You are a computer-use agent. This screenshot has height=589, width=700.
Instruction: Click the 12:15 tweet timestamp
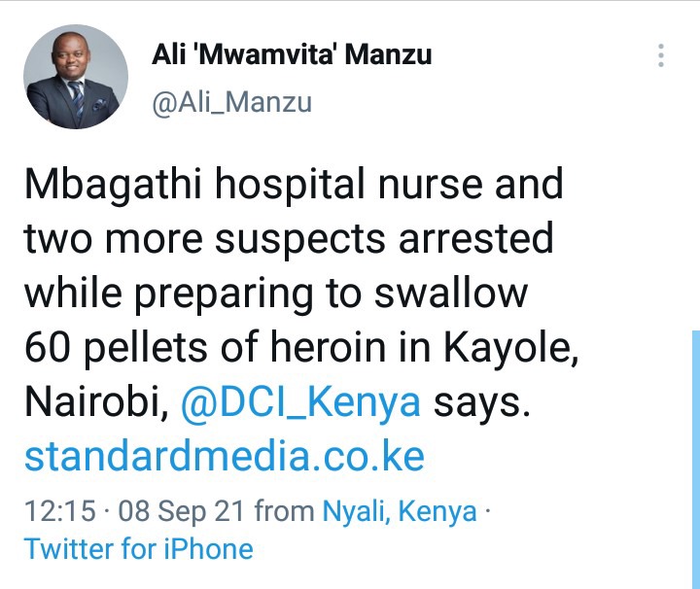[60, 510]
